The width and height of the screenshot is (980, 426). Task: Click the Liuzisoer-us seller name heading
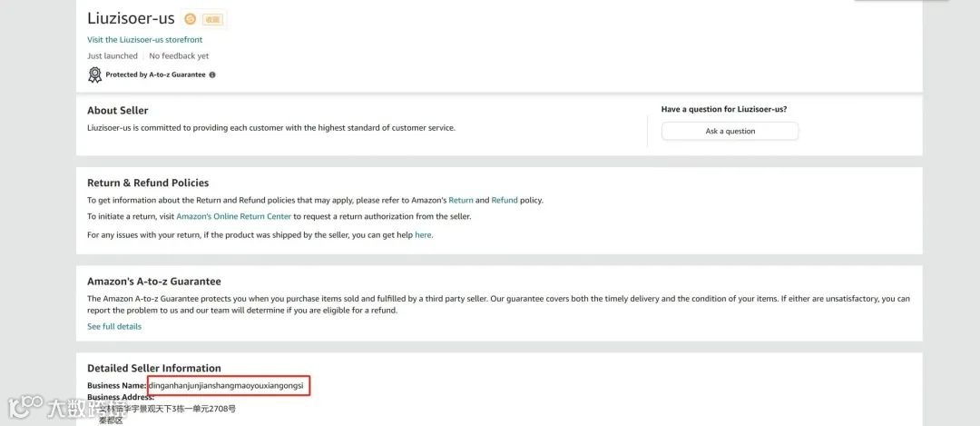click(131, 19)
